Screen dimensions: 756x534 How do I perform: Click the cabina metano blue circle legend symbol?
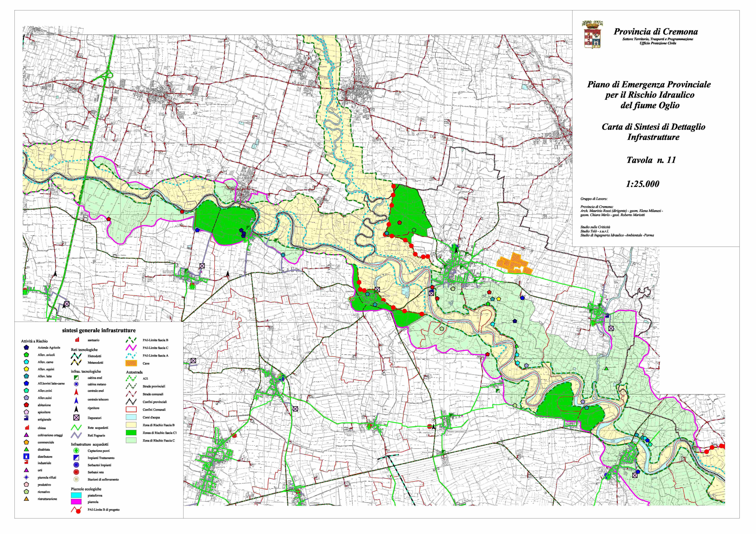point(76,384)
